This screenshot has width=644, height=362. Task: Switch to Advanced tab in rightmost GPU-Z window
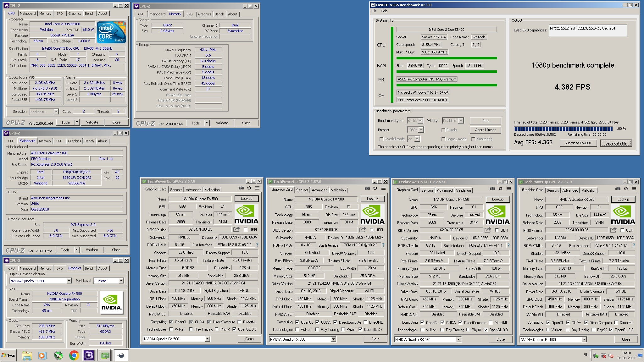[570, 190]
